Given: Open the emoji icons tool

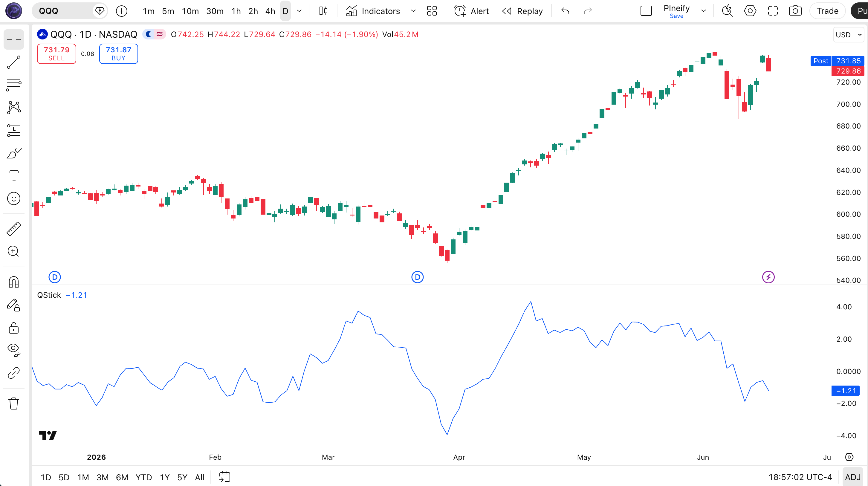Looking at the screenshot, I should pyautogui.click(x=13, y=198).
